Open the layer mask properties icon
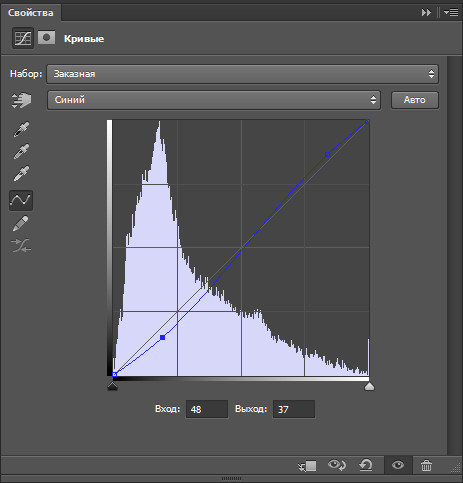The height and width of the screenshot is (483, 463). (46, 38)
